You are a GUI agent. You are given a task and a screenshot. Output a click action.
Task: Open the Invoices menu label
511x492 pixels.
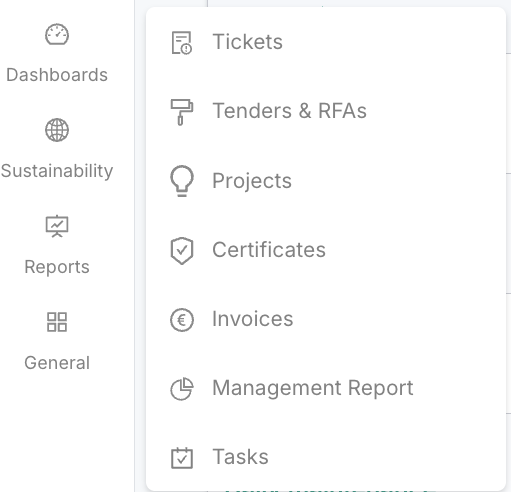click(253, 319)
